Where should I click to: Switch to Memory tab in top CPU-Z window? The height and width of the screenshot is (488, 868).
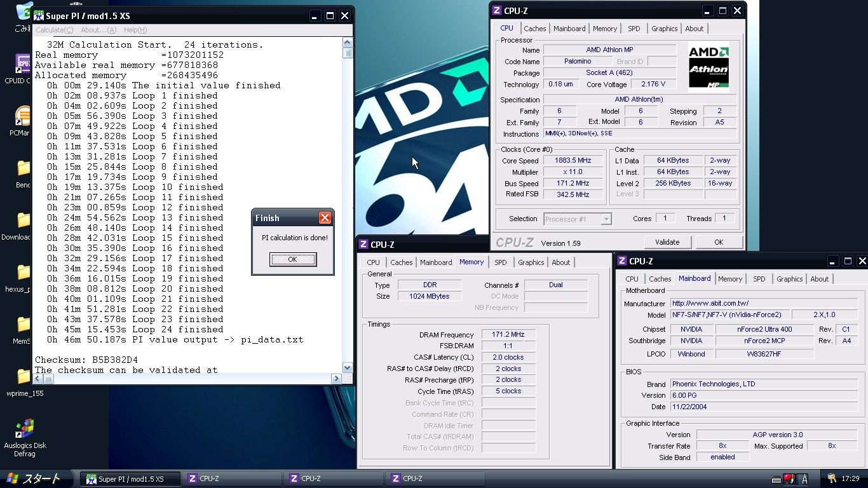[x=605, y=29]
